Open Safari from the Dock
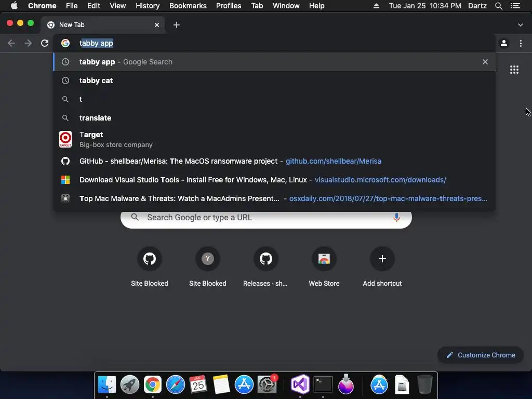 [176, 384]
